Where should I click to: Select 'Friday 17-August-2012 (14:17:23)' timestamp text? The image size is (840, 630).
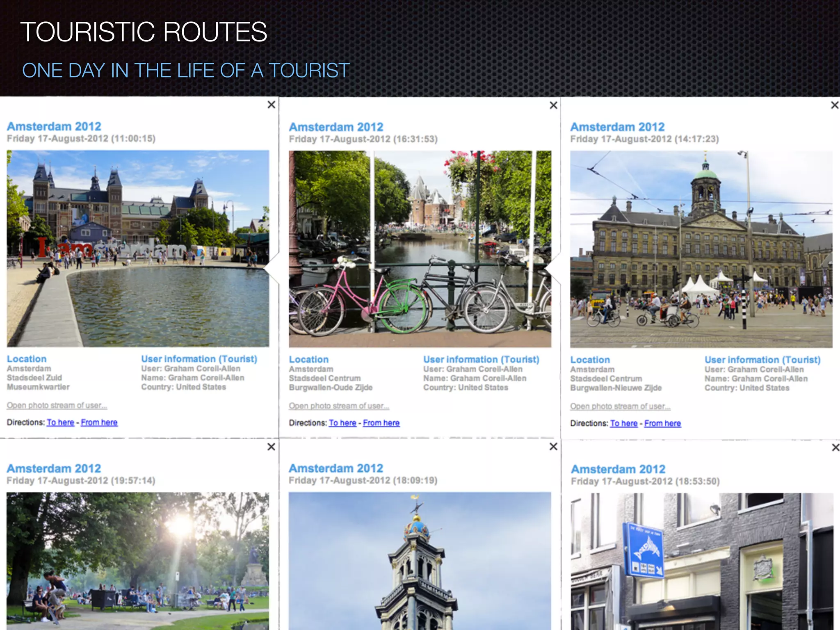coord(644,139)
